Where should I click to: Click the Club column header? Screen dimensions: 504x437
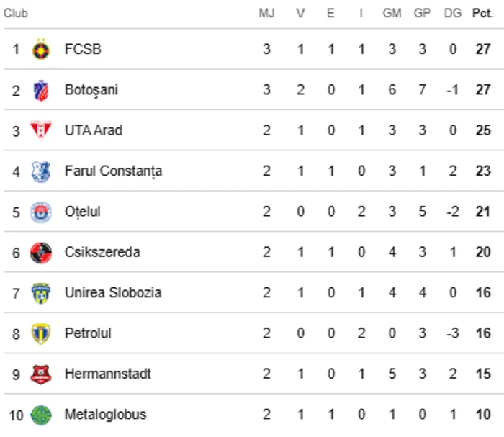(x=16, y=14)
